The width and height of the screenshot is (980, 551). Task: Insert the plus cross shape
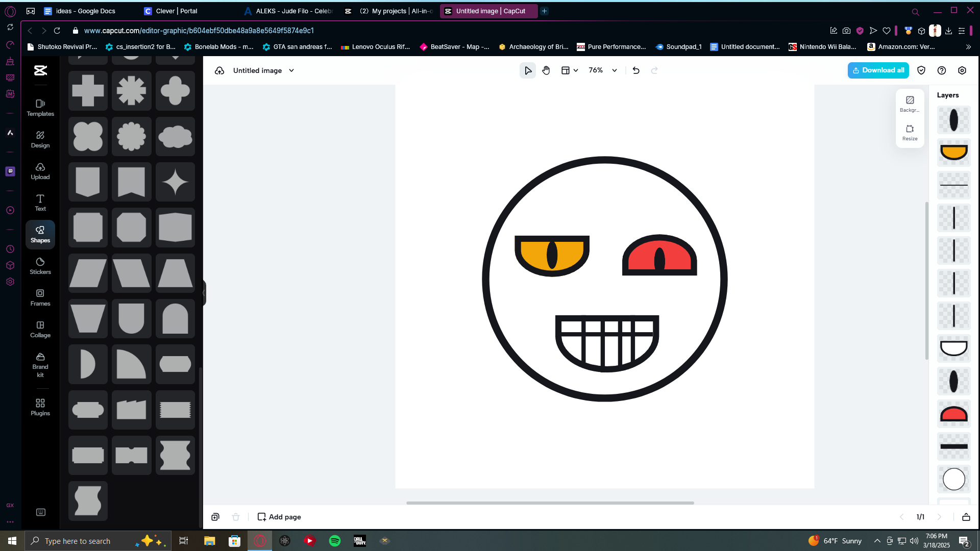point(88,91)
